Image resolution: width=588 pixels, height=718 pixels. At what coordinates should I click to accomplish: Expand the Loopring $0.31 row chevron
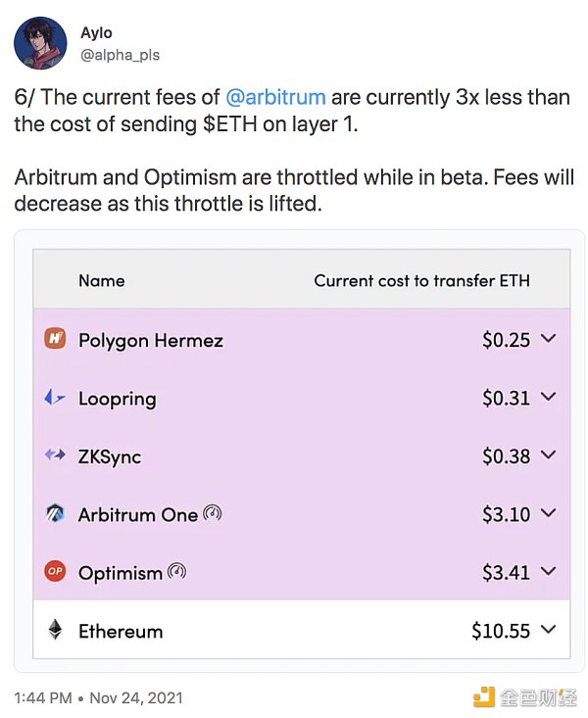548,398
